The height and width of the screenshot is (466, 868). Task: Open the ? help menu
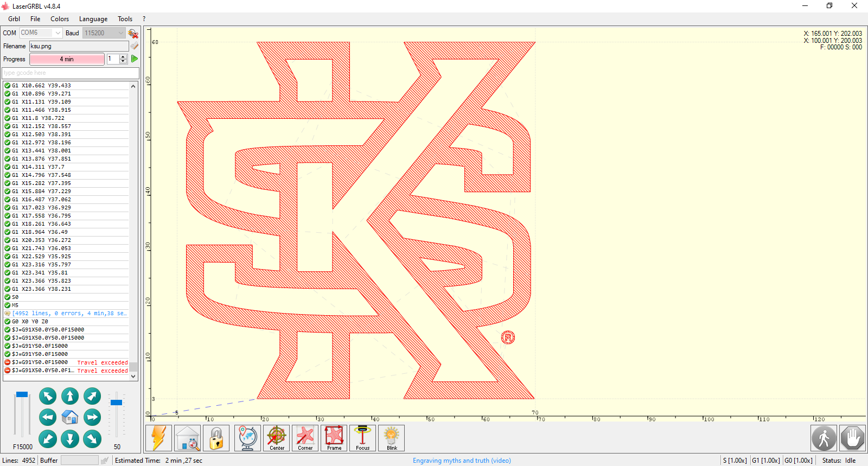click(x=144, y=19)
